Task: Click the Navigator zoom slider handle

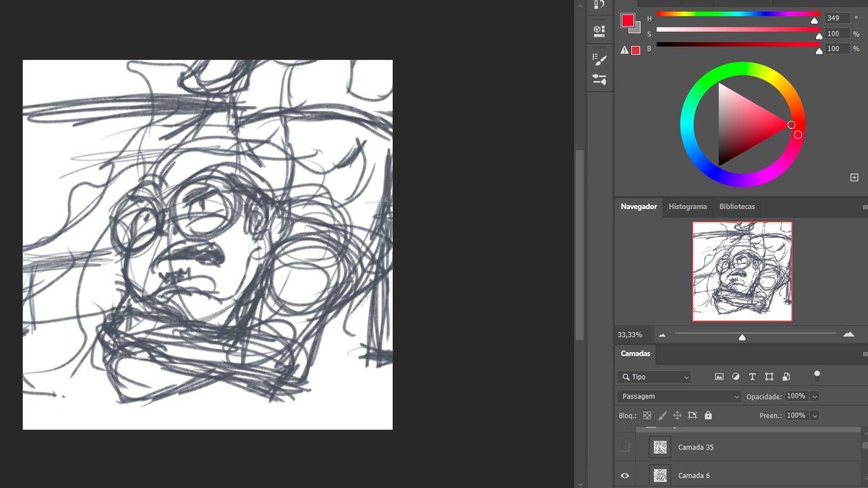Action: [742, 337]
